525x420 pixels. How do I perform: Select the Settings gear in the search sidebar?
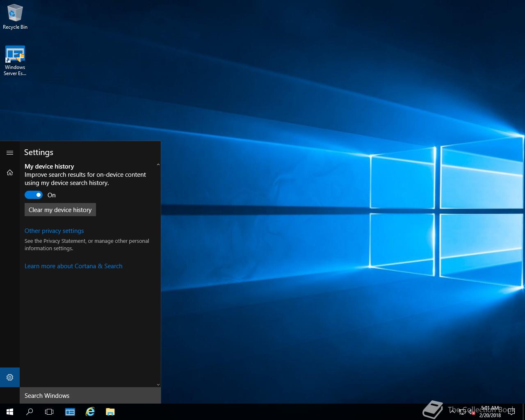pyautogui.click(x=10, y=377)
